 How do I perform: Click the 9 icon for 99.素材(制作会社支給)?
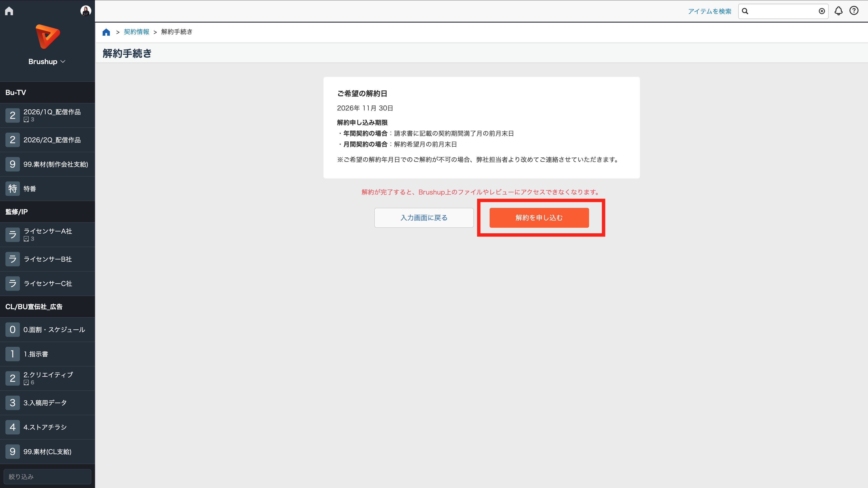point(12,164)
